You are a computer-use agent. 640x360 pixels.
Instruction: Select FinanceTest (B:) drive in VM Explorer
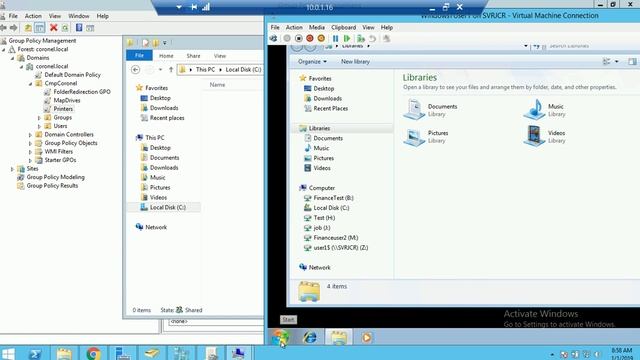(x=333, y=198)
